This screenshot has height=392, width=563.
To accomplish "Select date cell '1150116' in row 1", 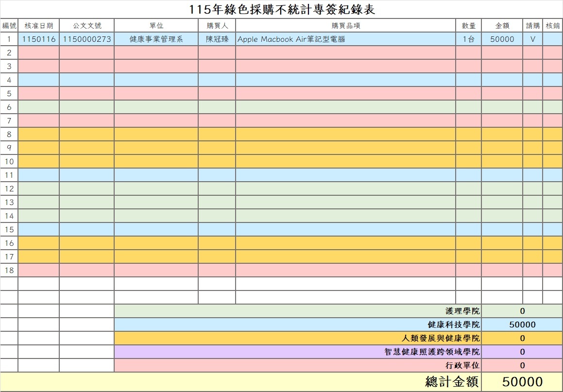I will click(38, 39).
